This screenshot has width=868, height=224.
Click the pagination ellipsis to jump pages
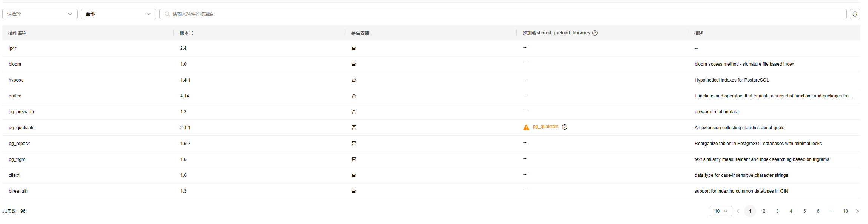[x=831, y=211]
